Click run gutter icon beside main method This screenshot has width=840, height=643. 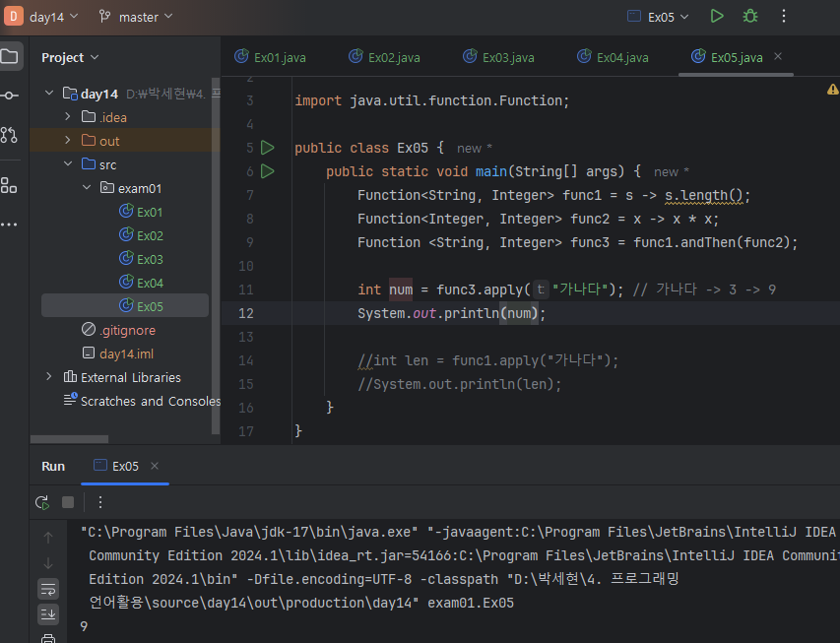(x=267, y=171)
